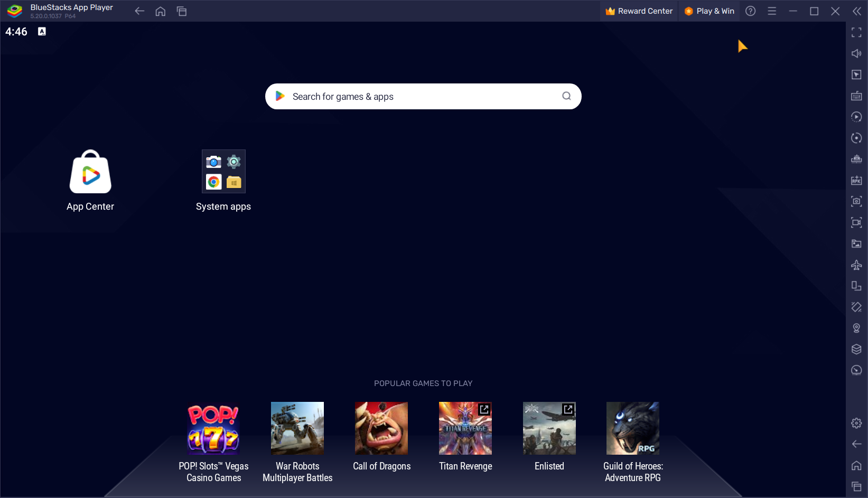Viewport: 868px width, 498px height.
Task: Click the overlapping rectangles icon in sidebar
Action: tap(856, 286)
